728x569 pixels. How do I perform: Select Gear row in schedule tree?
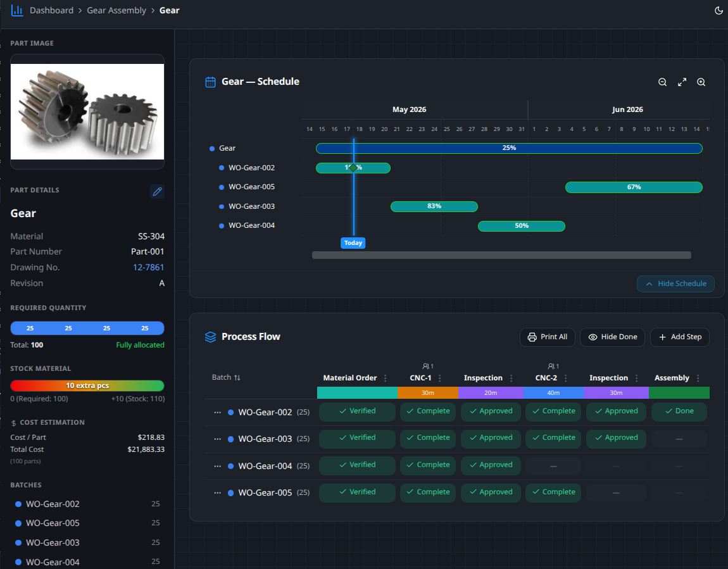tap(227, 148)
